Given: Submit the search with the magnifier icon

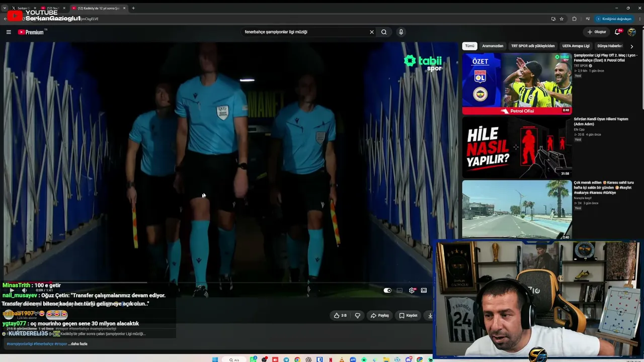Looking at the screenshot, I should click(384, 32).
